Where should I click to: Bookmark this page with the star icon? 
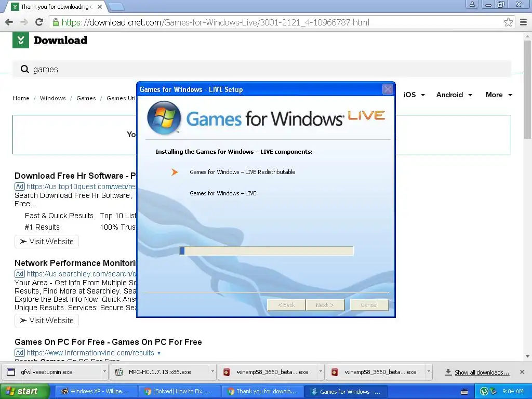coord(508,22)
